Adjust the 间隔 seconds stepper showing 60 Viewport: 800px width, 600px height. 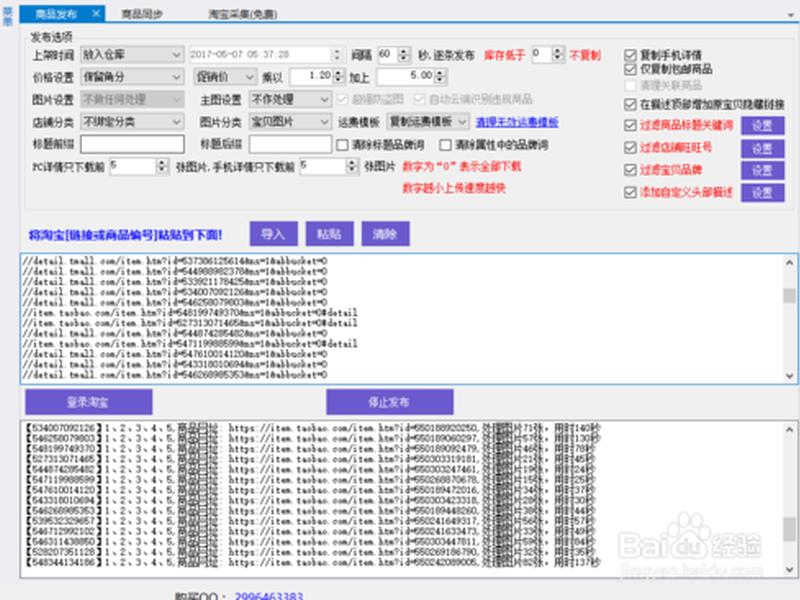(404, 55)
